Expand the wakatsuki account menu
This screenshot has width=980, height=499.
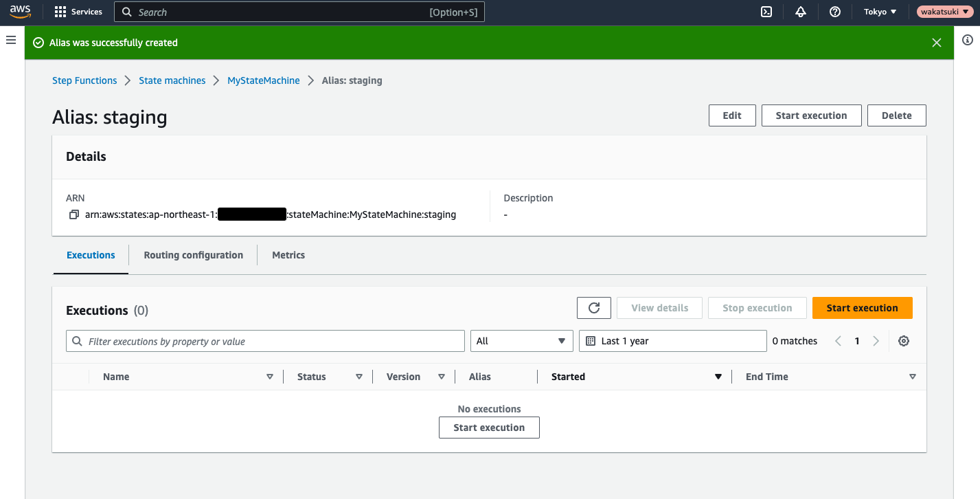[x=944, y=11]
